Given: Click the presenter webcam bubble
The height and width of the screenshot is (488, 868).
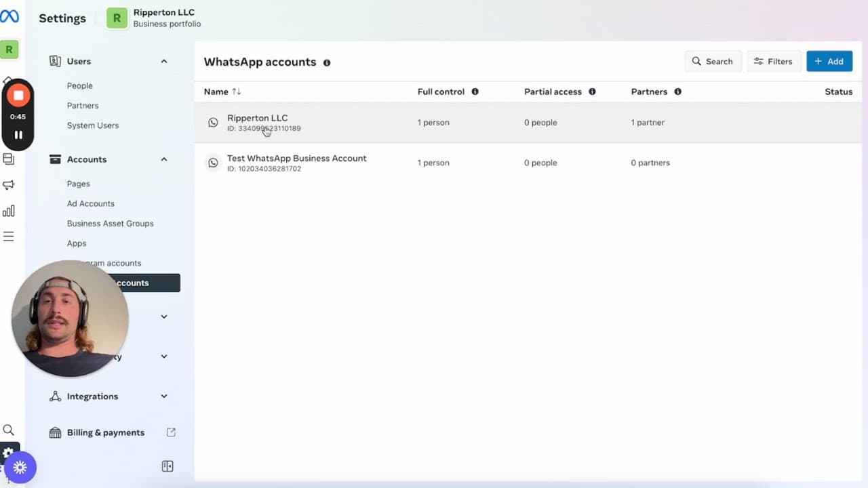Looking at the screenshot, I should tap(70, 319).
